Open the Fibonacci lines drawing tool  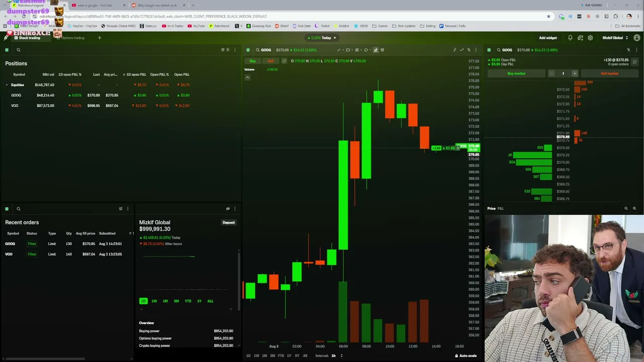[357, 50]
